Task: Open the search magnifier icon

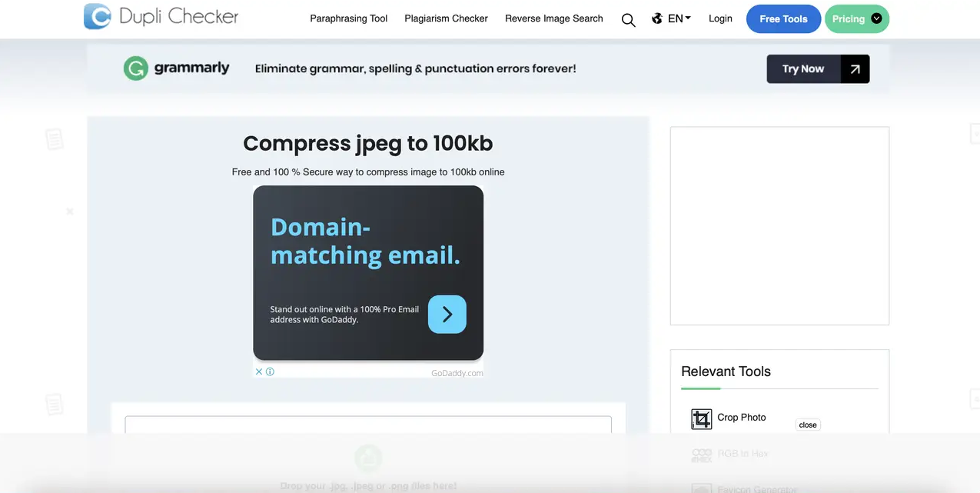Action: point(628,20)
